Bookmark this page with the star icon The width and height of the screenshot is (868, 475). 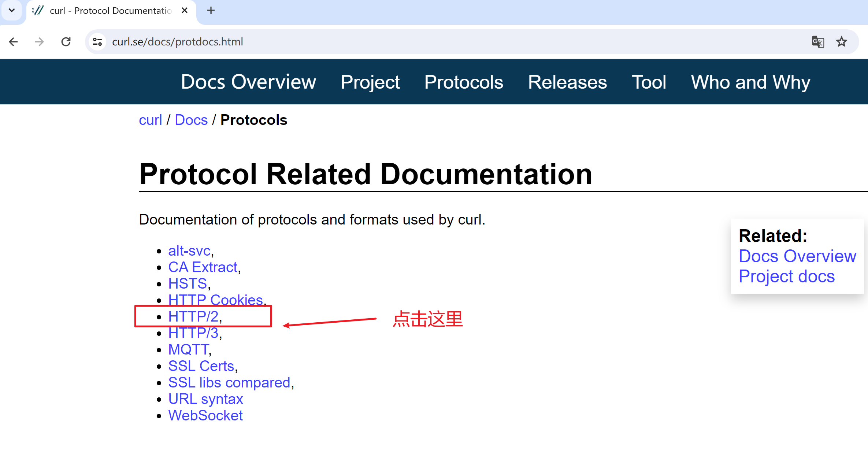[x=842, y=42]
